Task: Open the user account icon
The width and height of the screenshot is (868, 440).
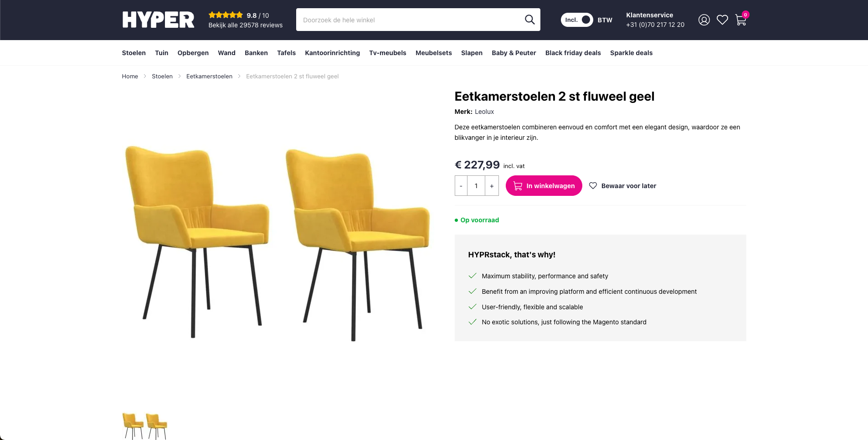Action: pos(704,20)
